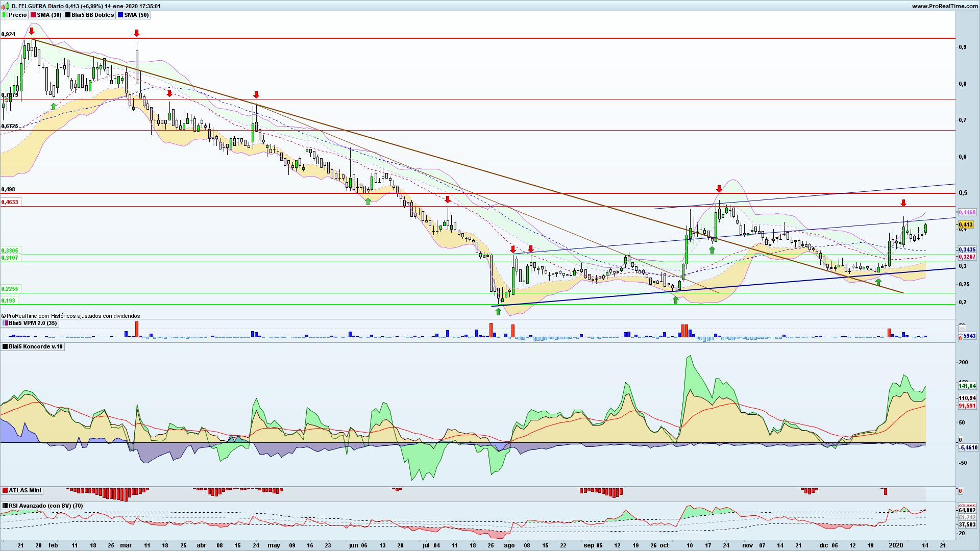Screen dimensions: 980x551
Task: Click the 110,94 Koncorde value tag
Action: coord(967,398)
